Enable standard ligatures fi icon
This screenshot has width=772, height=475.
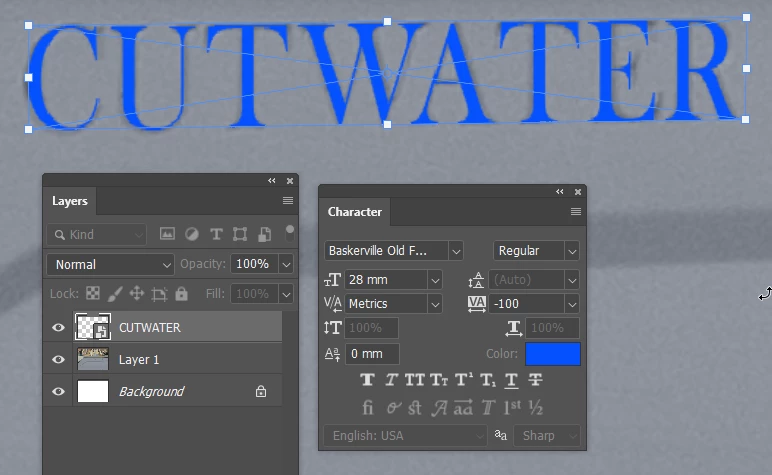(x=368, y=408)
